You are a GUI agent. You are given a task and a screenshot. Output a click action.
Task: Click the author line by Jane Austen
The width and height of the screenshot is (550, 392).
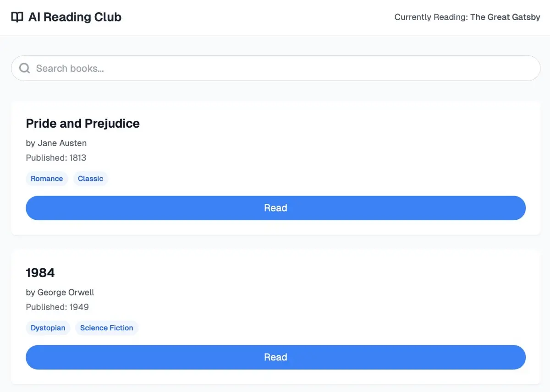click(56, 143)
